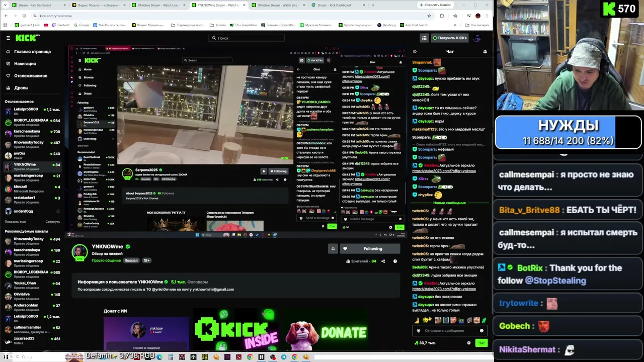Click the Russian language tag

click(x=131, y=260)
